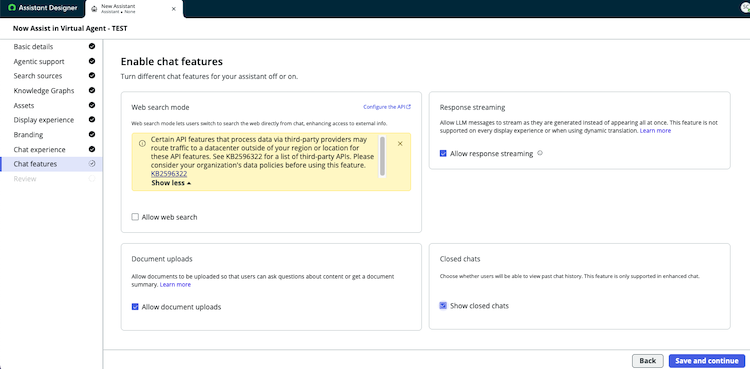Click the Enable chat features heading

172,61
